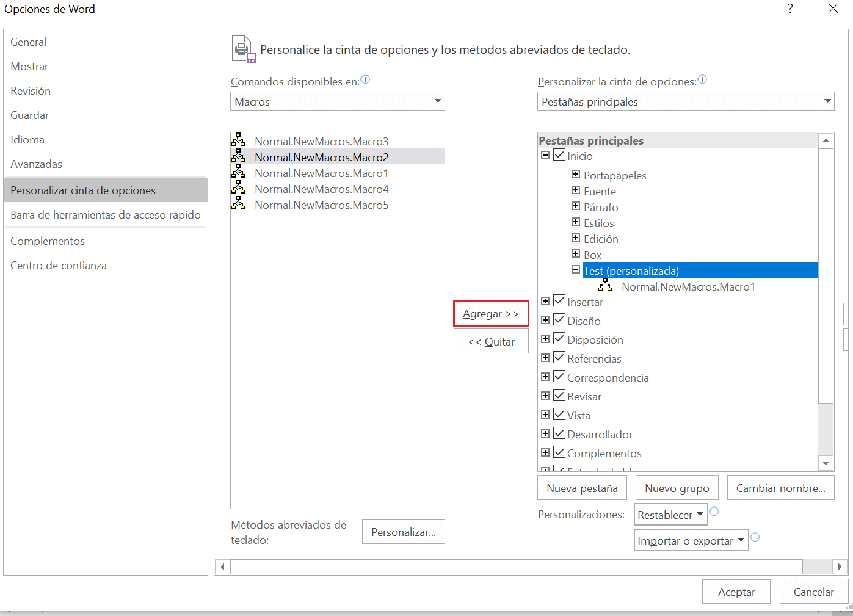Click the macro icon beside Macro1 in left list
Screen dimensions: 853x616
click(238, 172)
